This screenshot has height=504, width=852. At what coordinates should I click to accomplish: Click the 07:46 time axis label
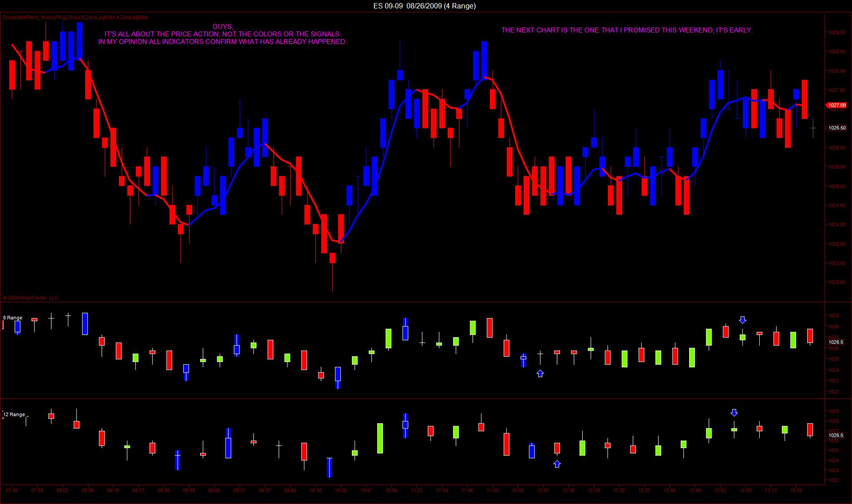pos(12,490)
